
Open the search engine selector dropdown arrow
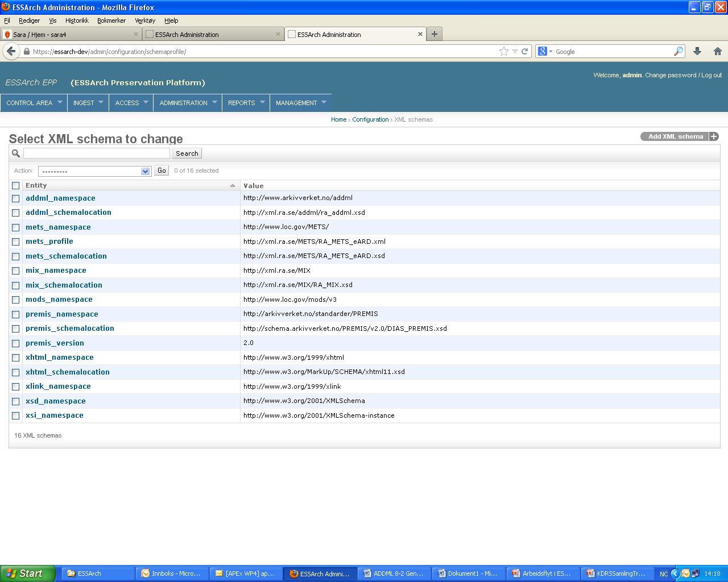click(551, 51)
